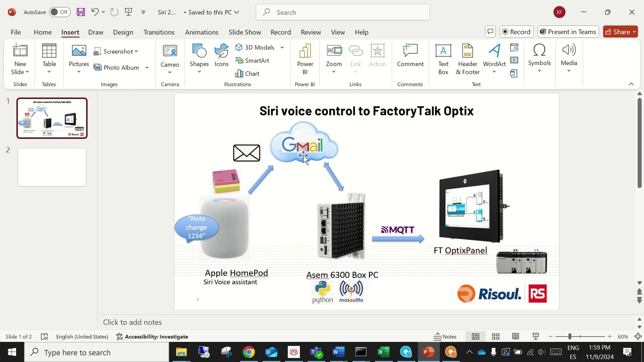Image resolution: width=644 pixels, height=362 pixels.
Task: Adjust the zoom slider handle
Action: coord(570,336)
